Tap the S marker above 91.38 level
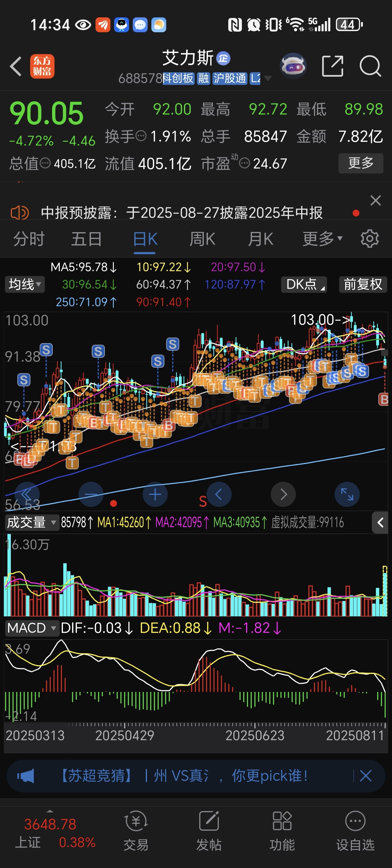This screenshot has height=868, width=392. pyautogui.click(x=46, y=350)
